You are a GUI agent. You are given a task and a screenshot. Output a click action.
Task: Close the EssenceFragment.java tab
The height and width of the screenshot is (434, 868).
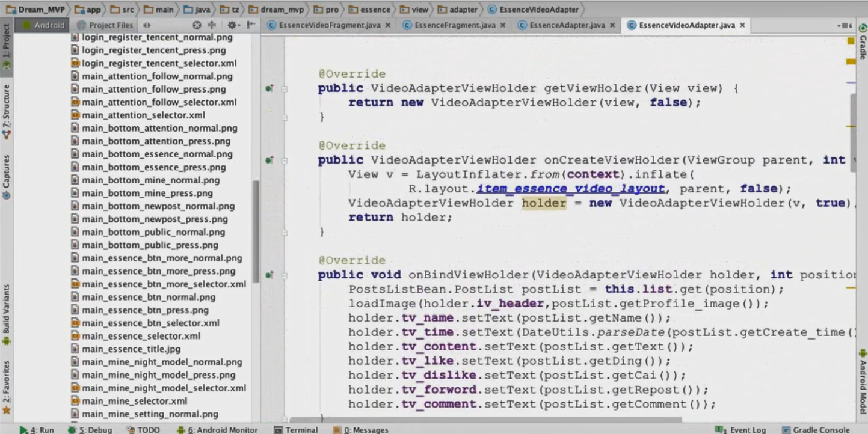coord(503,25)
